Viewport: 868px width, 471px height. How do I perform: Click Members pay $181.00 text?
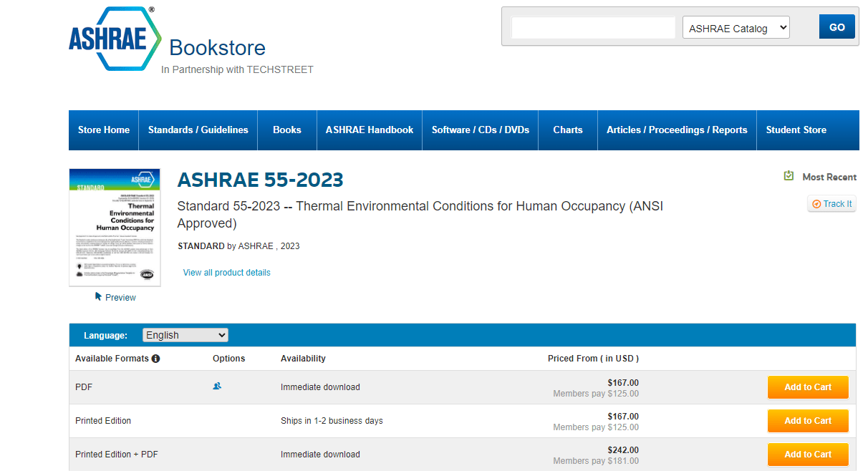tap(596, 461)
